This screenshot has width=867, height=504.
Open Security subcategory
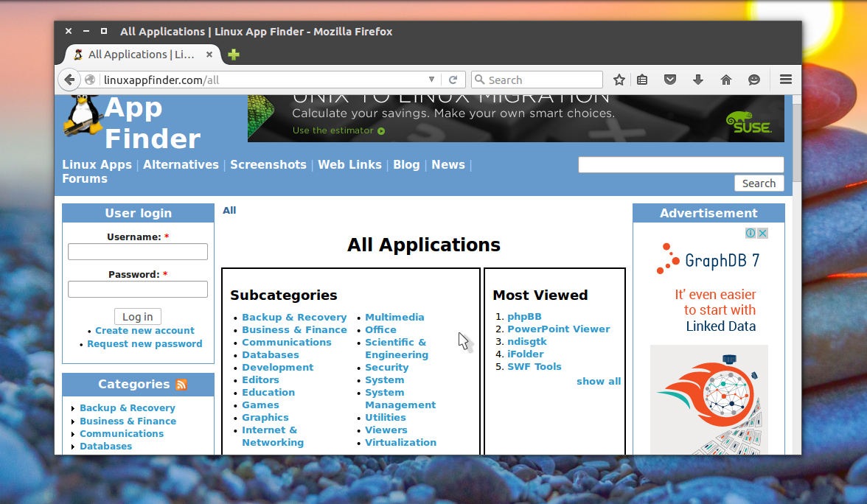(x=386, y=368)
